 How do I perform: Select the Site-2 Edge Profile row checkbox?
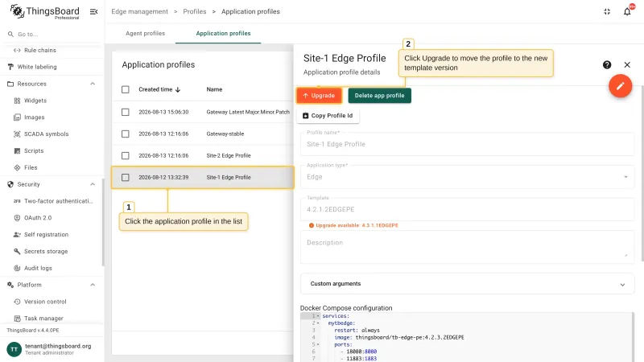[x=126, y=155]
